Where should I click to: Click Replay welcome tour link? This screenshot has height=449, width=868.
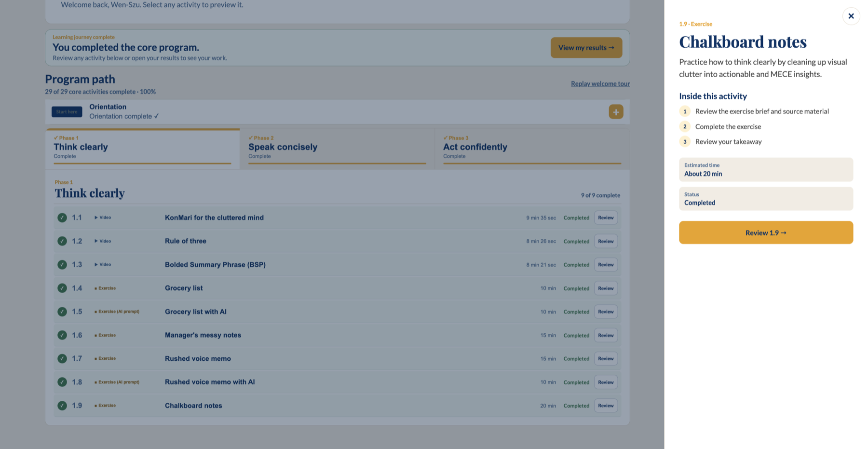[x=600, y=83]
